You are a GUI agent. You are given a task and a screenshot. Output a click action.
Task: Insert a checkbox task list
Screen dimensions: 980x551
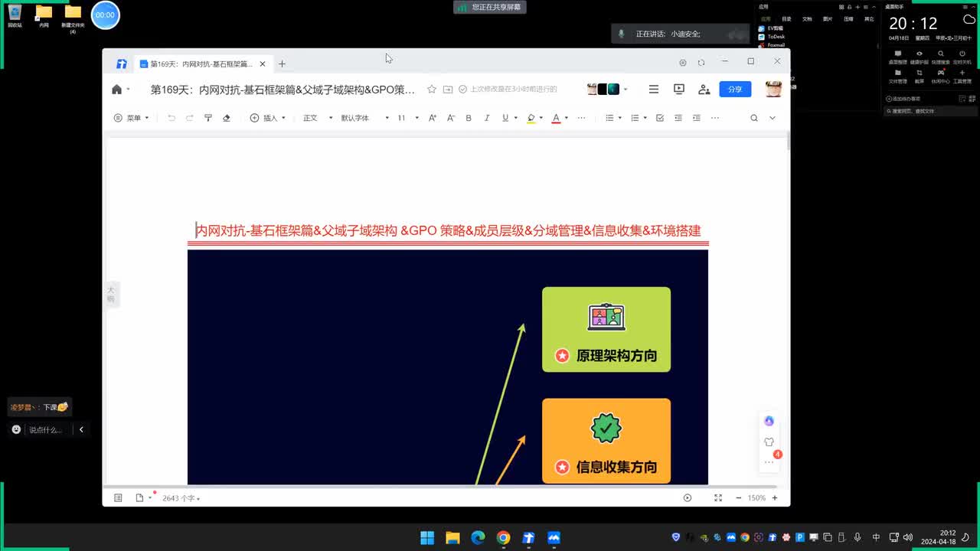coord(660,118)
